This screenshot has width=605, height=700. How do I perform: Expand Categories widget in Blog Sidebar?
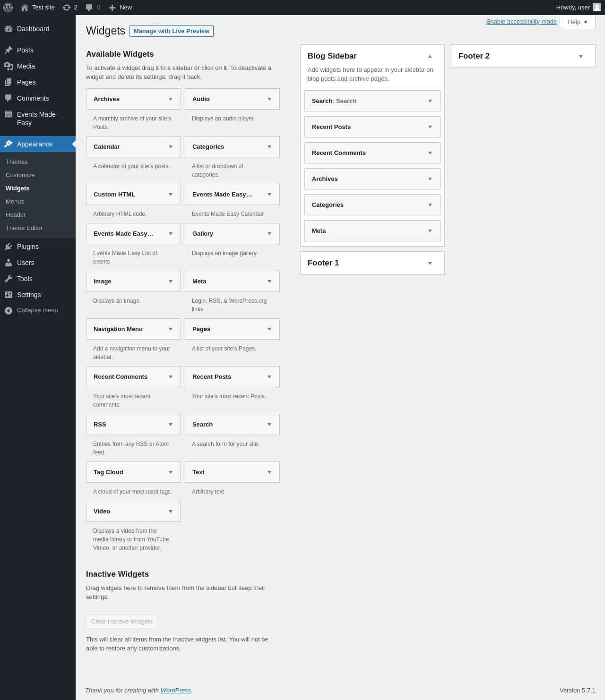[x=430, y=205]
